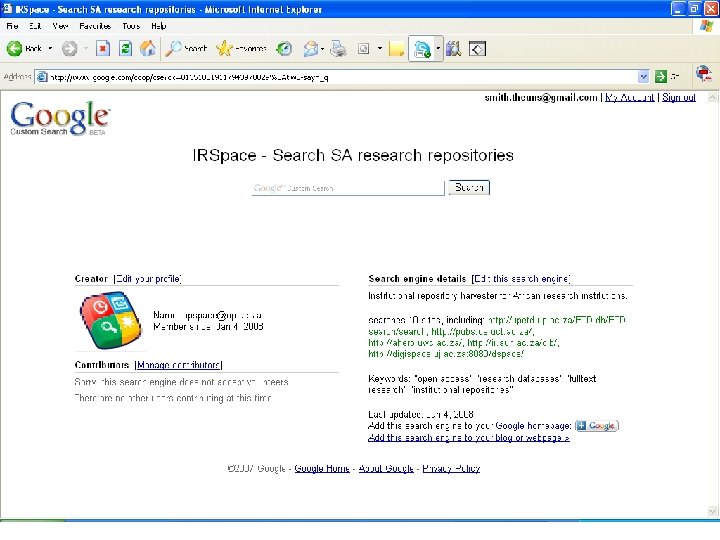
Task: Click Edit your profile link
Action: tap(148, 279)
